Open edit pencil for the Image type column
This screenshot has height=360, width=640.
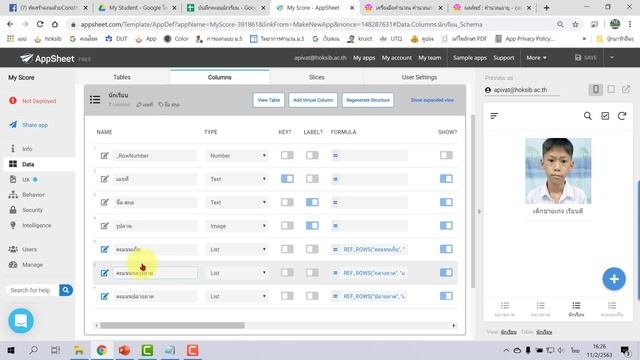click(x=104, y=226)
